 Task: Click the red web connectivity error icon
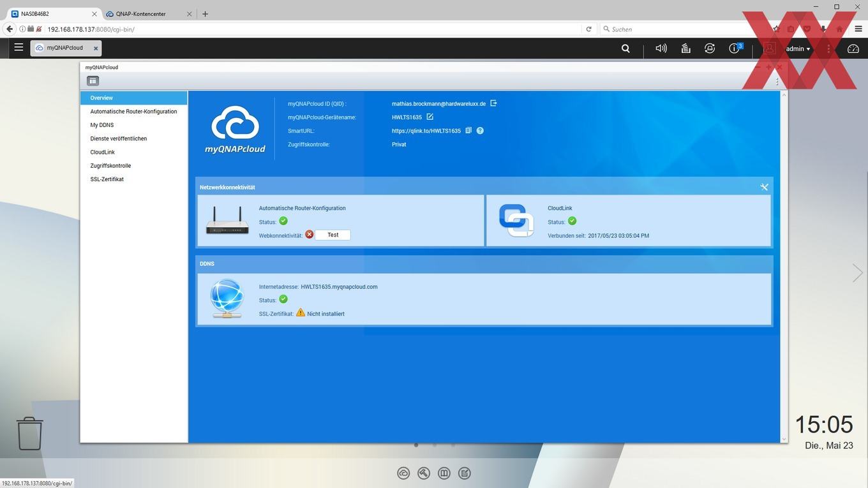(x=310, y=235)
